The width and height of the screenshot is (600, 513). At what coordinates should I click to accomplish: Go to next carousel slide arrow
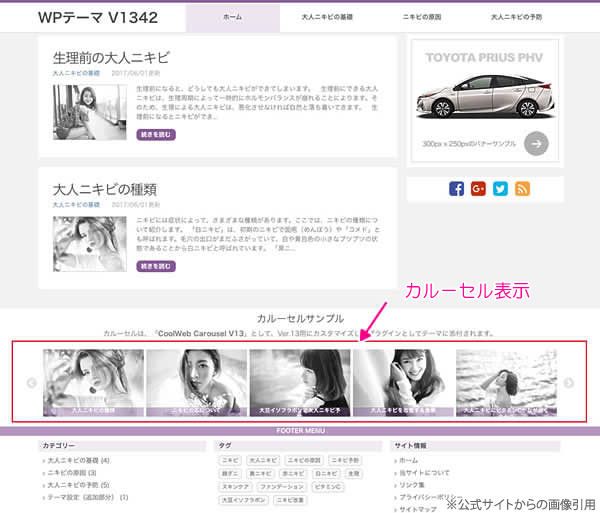(569, 383)
